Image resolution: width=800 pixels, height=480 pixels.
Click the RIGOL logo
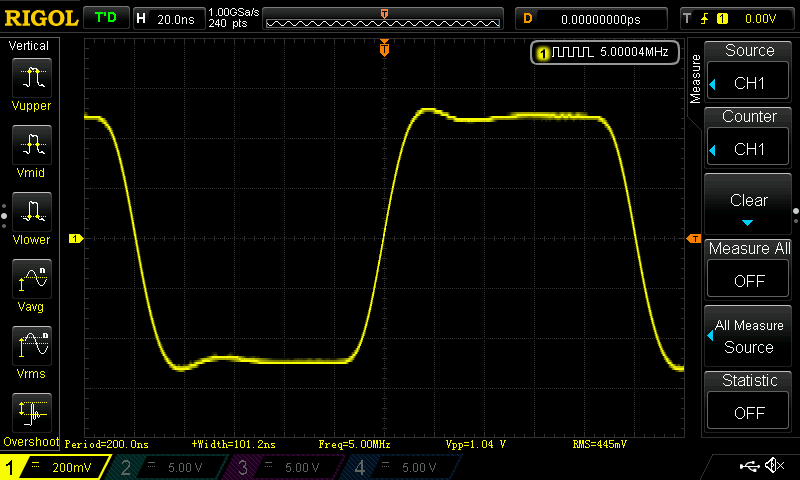pyautogui.click(x=41, y=18)
